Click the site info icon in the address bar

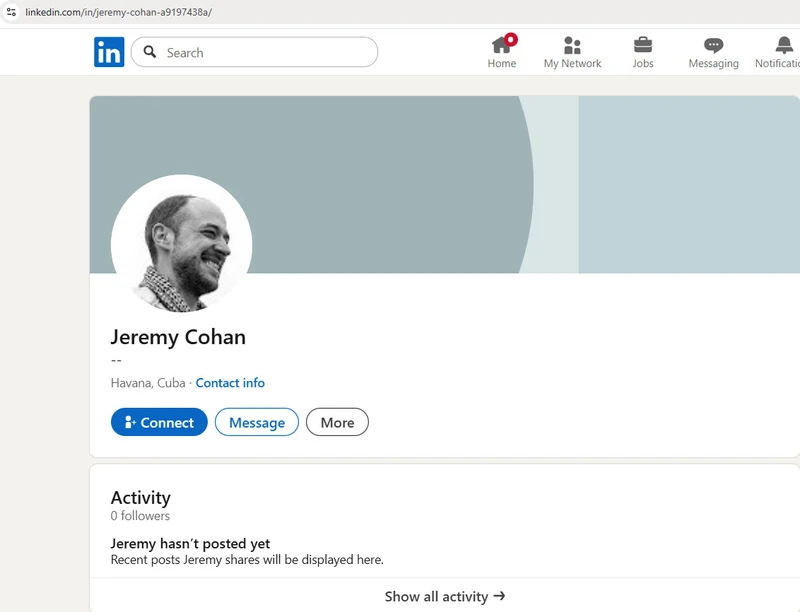pos(11,12)
